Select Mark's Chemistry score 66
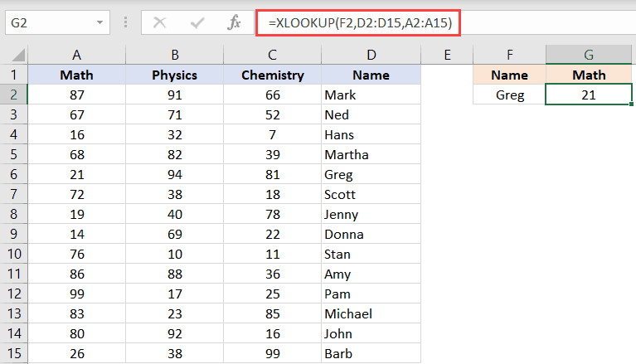 (x=272, y=95)
